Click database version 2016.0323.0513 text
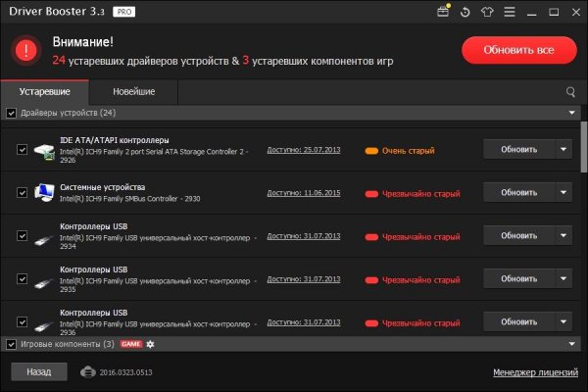588x392 pixels. 126,372
